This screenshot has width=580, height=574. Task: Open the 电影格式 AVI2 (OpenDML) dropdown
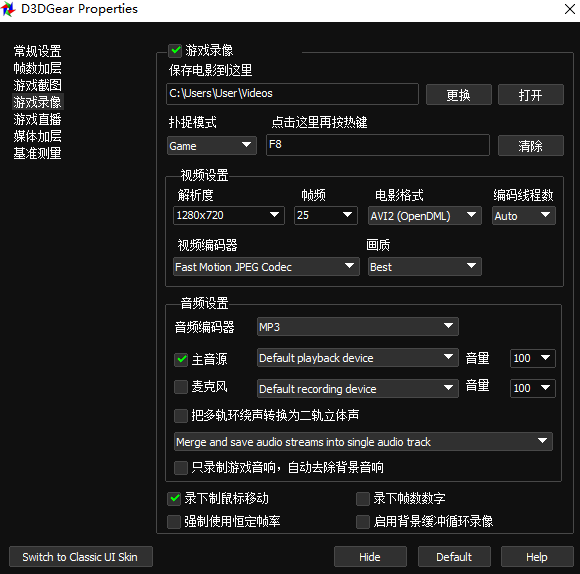coord(425,215)
